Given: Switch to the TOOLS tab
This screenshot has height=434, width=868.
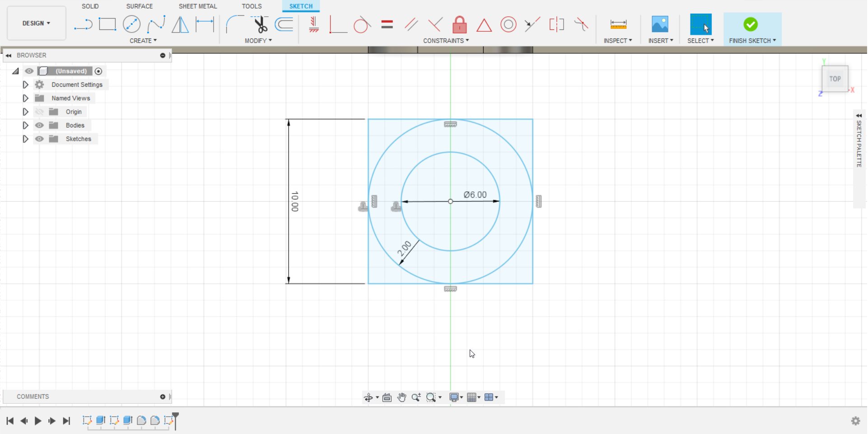Looking at the screenshot, I should tap(252, 6).
